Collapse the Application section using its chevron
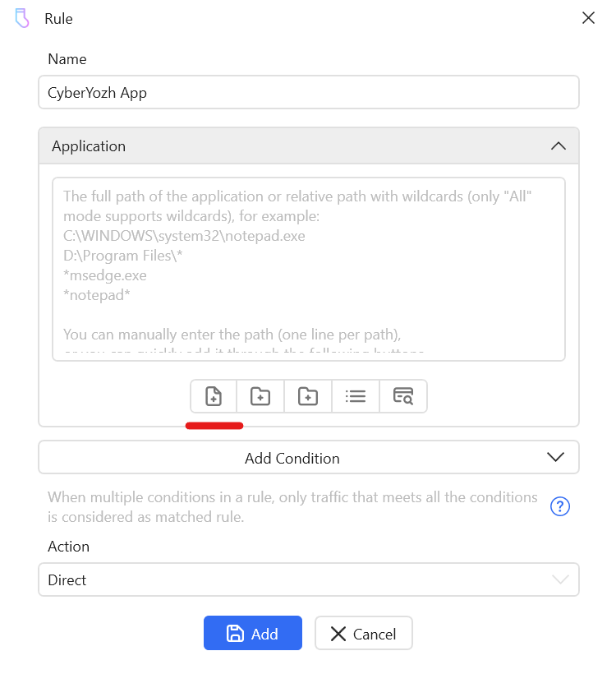 pyautogui.click(x=558, y=146)
